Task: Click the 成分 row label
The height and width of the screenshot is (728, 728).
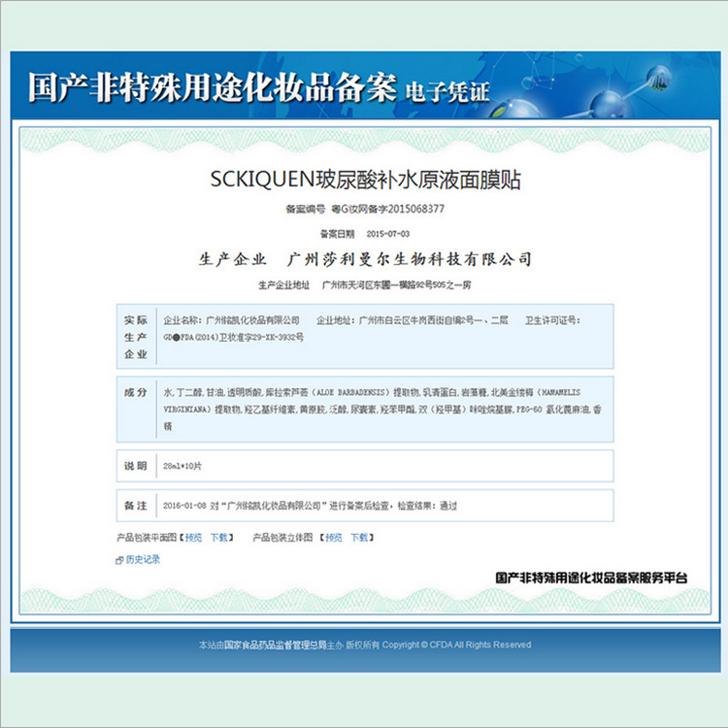Action: click(x=136, y=393)
